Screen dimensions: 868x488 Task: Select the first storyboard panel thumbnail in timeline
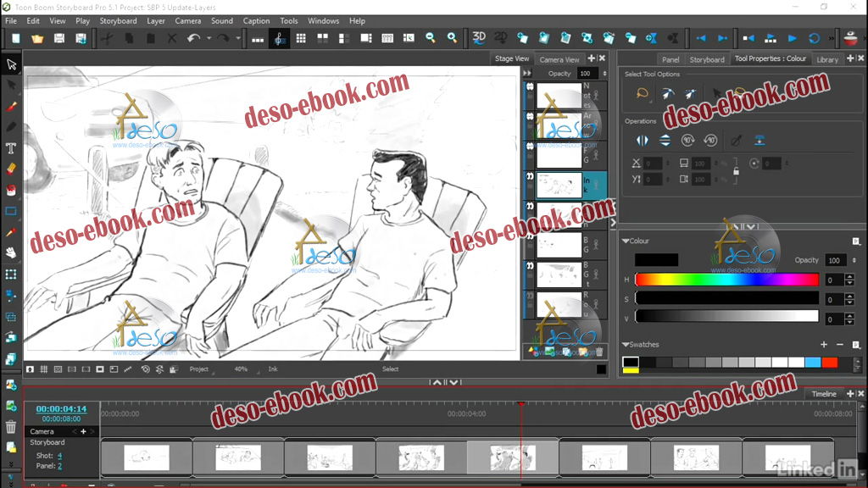pyautogui.click(x=147, y=458)
